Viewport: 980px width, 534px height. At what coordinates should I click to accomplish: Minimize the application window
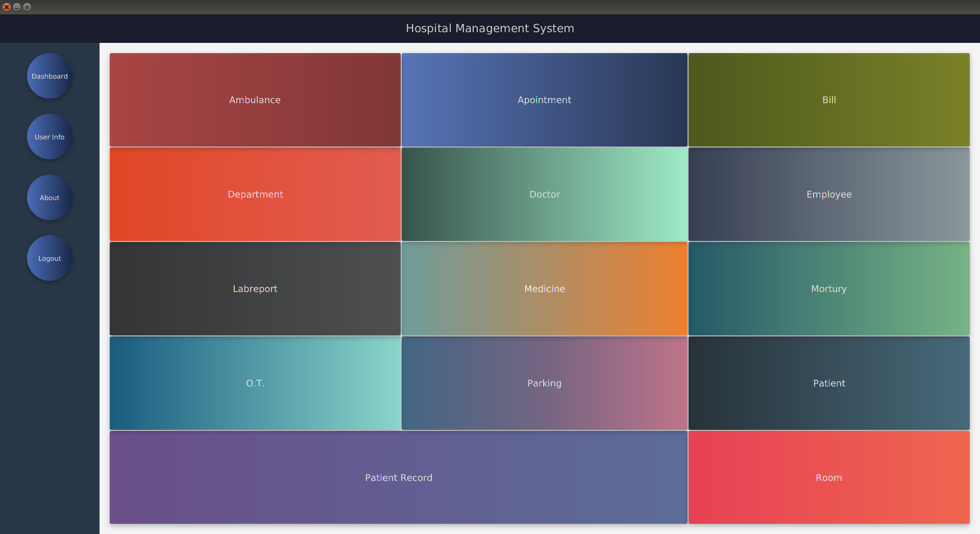point(18,7)
